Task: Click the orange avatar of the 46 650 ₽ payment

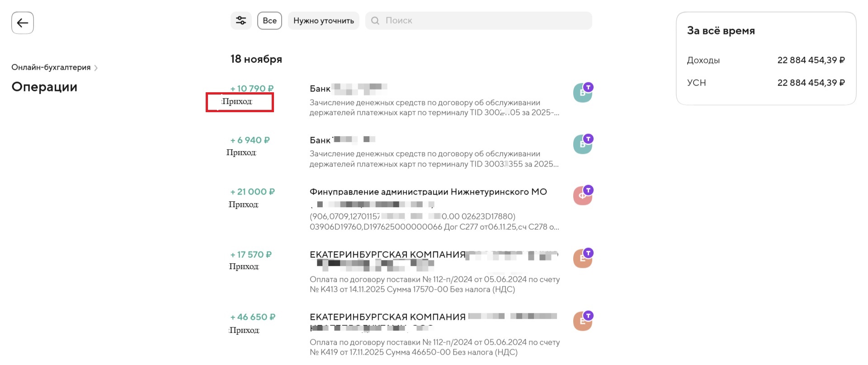Action: pyautogui.click(x=582, y=322)
